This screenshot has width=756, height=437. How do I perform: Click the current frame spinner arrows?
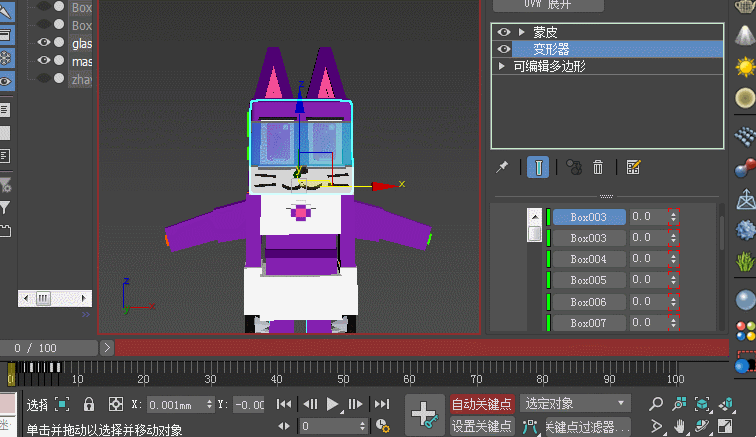pyautogui.click(x=362, y=426)
